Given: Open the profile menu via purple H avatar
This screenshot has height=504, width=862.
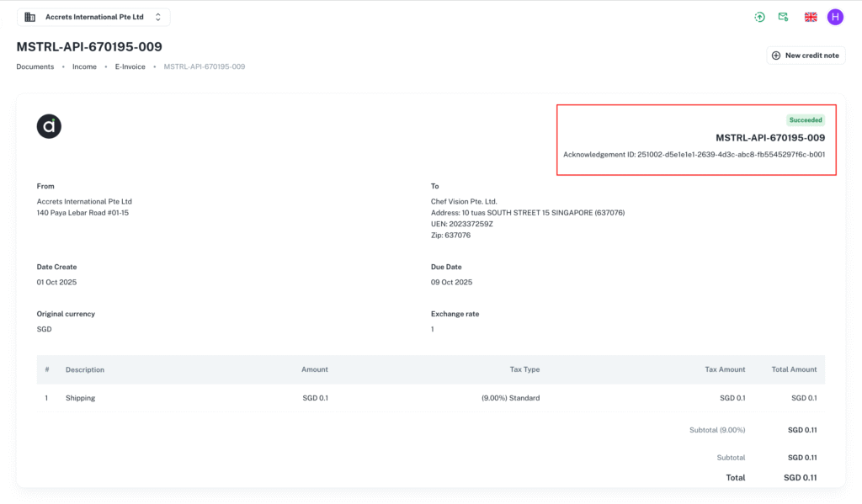Looking at the screenshot, I should 834,16.
